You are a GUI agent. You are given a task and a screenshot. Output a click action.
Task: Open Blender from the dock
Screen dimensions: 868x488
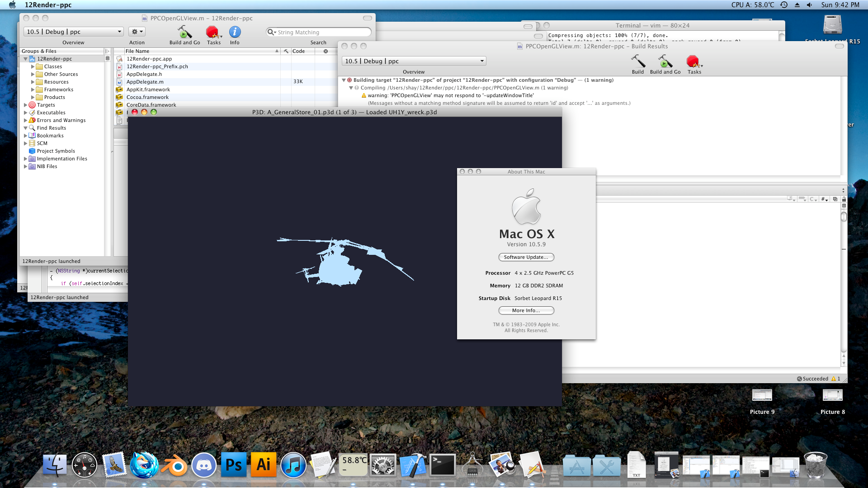point(174,465)
